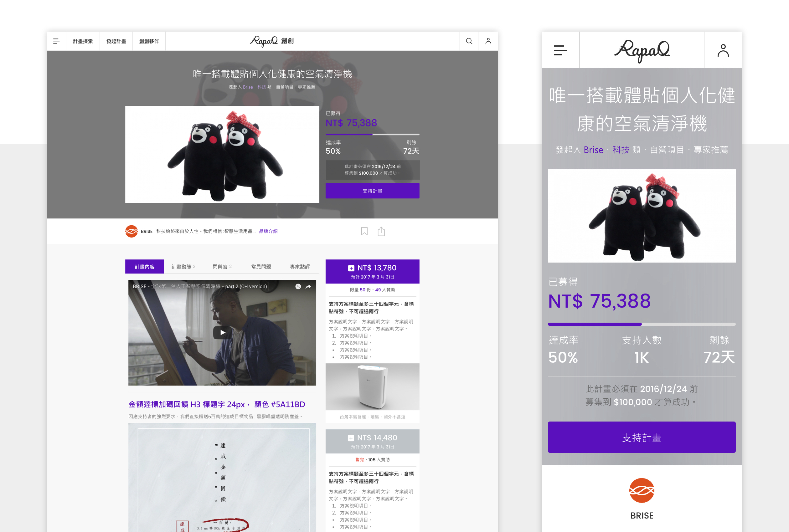The width and height of the screenshot is (789, 532).
Task: Click the Brise initiator link in the desktop hero
Action: click(x=248, y=87)
